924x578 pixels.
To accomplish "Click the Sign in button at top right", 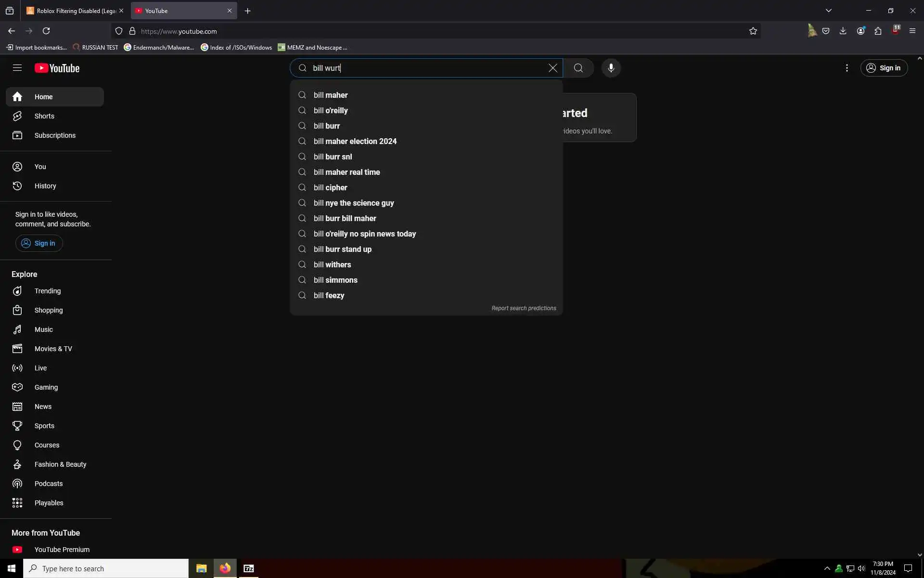I will pyautogui.click(x=884, y=68).
